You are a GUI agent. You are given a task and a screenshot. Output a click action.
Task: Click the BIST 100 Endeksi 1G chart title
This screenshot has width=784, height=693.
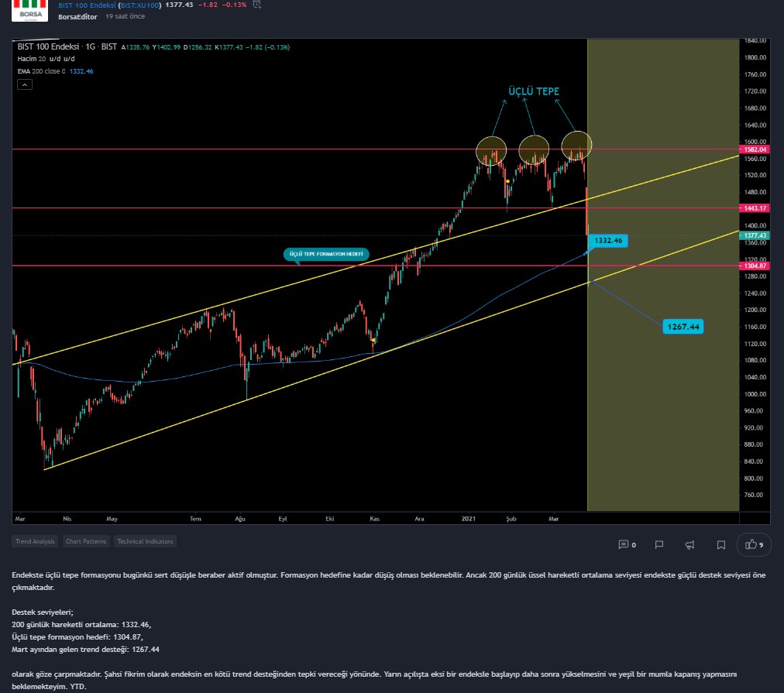[x=67, y=46]
